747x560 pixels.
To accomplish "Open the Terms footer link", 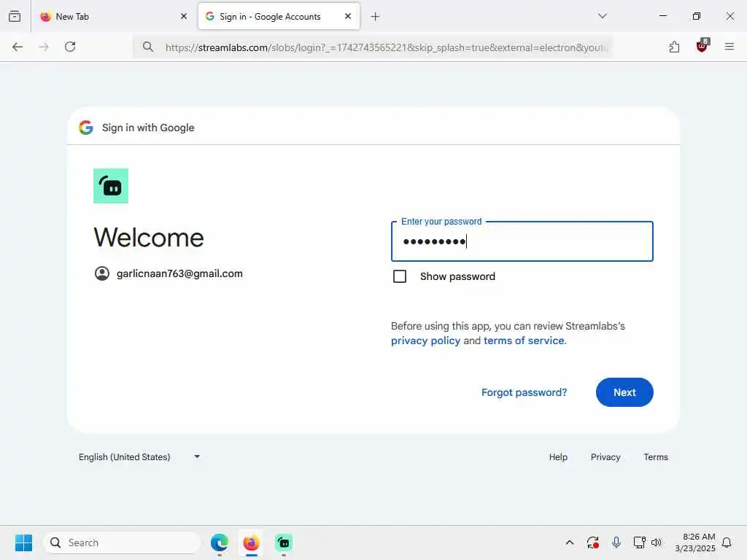I will (656, 457).
